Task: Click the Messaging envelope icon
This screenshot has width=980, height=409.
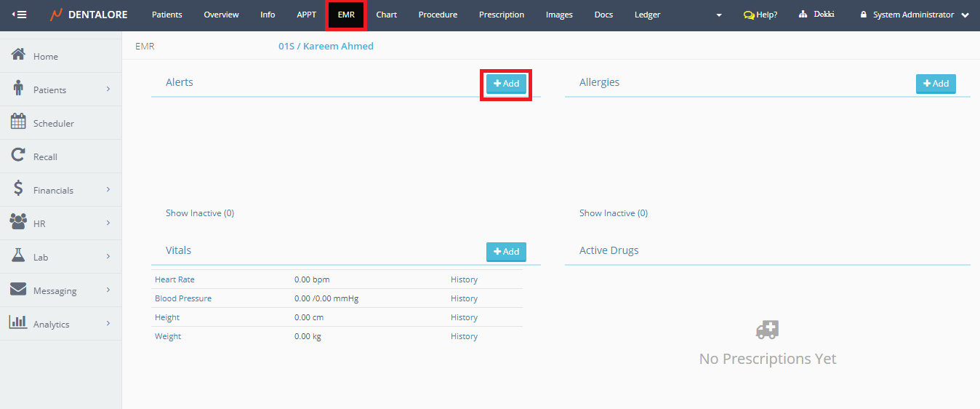Action: pos(19,290)
